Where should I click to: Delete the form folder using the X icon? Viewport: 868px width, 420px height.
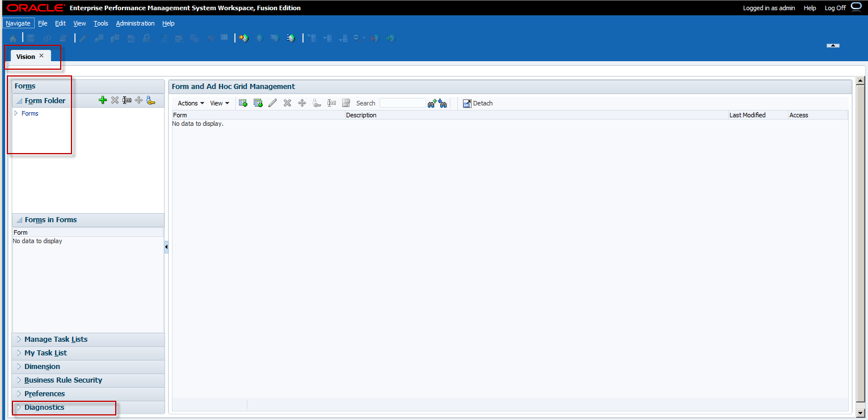[115, 100]
